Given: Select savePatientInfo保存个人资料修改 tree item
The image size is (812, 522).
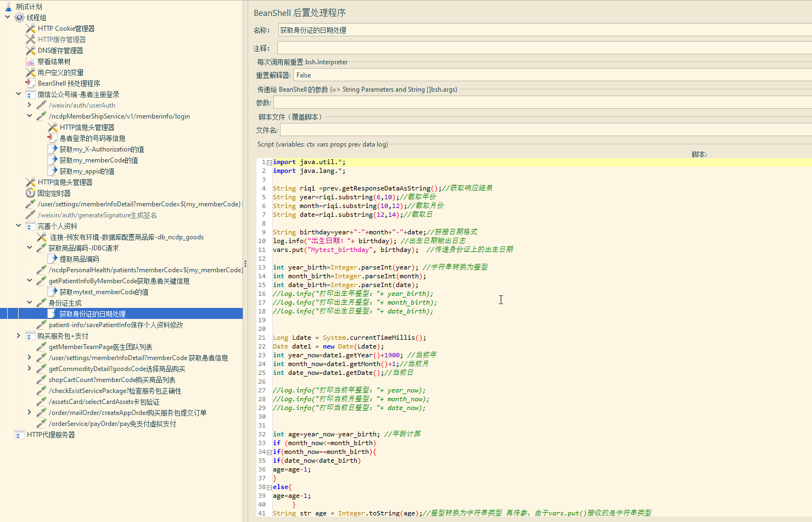Looking at the screenshot, I should [116, 325].
